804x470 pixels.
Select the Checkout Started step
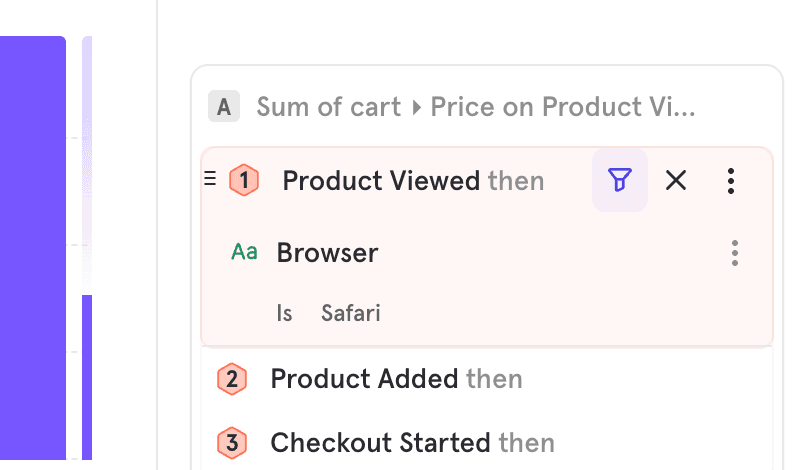pos(380,442)
